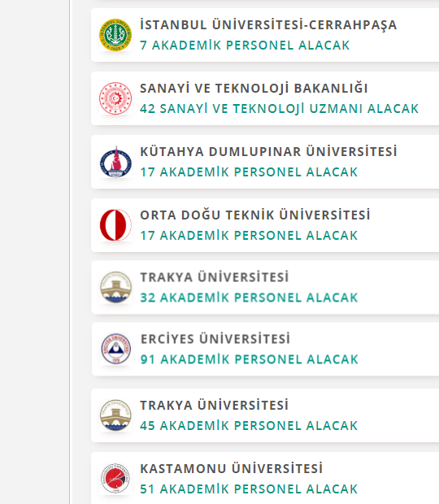
Task: Click the Sanayi ve Teknoloji Bakanlığı emblem
Action: pyautogui.click(x=115, y=98)
